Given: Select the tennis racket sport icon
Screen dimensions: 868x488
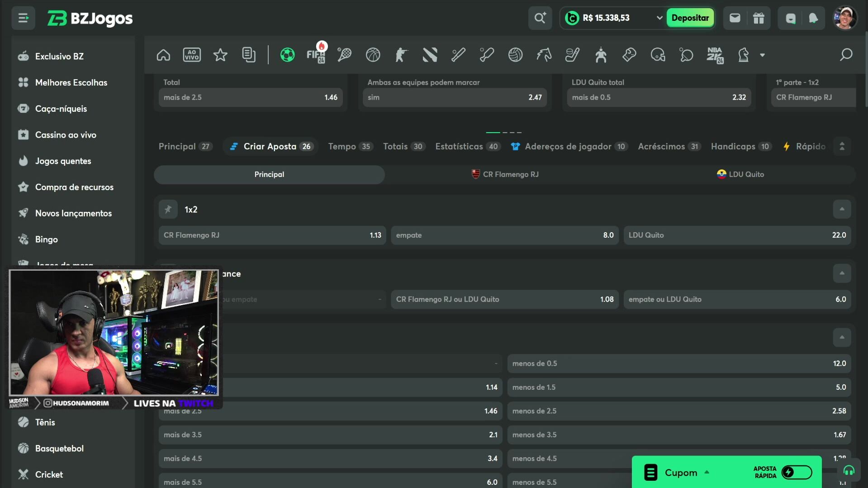Looking at the screenshot, I should click(x=344, y=55).
